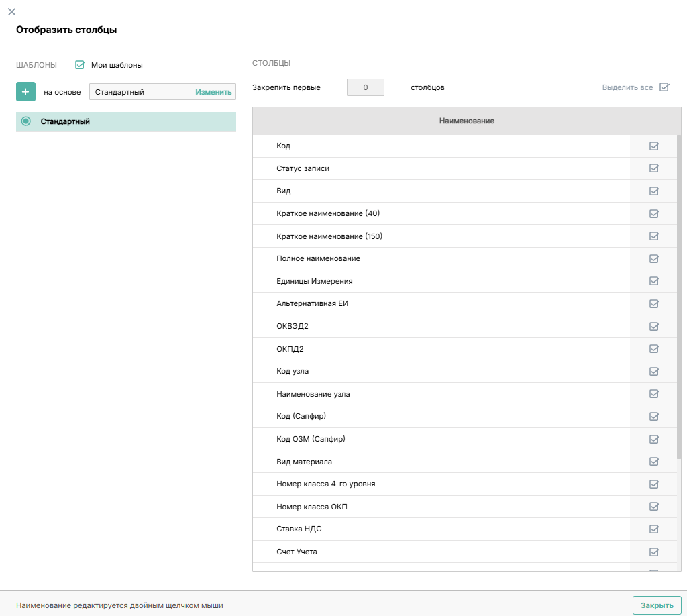Click the green plus add template button

(25, 92)
